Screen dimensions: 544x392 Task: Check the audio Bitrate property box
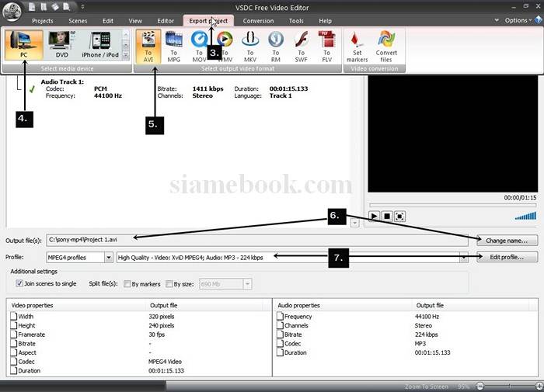tap(280, 334)
